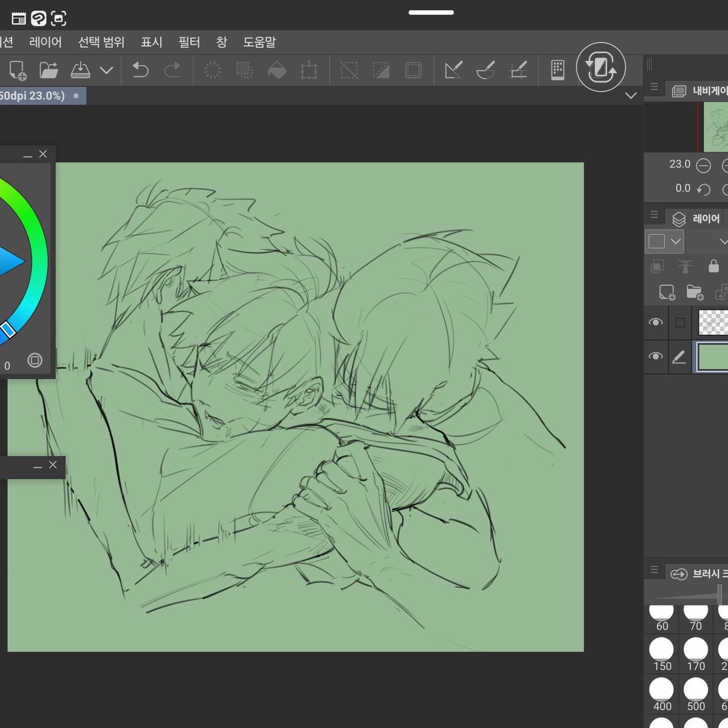Activate the Transform/scale icon
This screenshot has width=728, height=728.
309,70
